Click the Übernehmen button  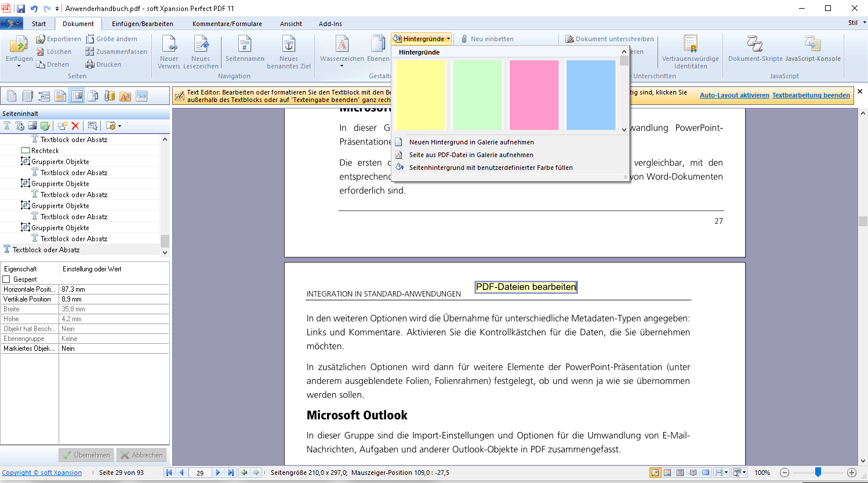86,455
